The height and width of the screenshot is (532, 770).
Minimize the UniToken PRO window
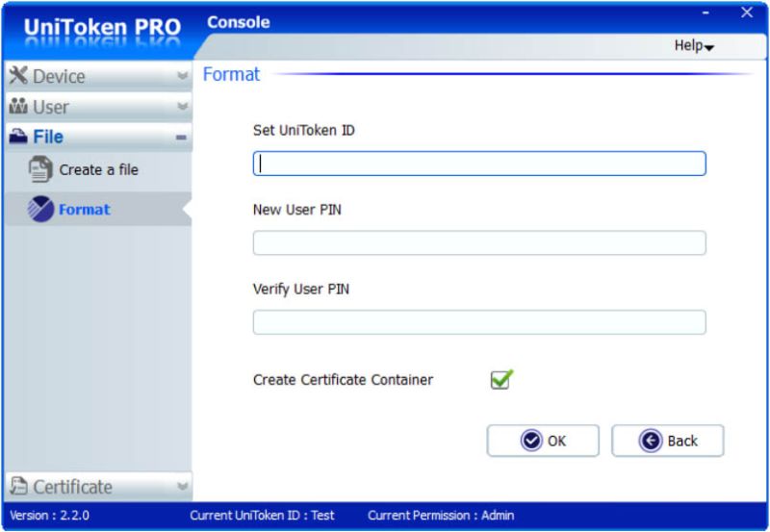706,13
